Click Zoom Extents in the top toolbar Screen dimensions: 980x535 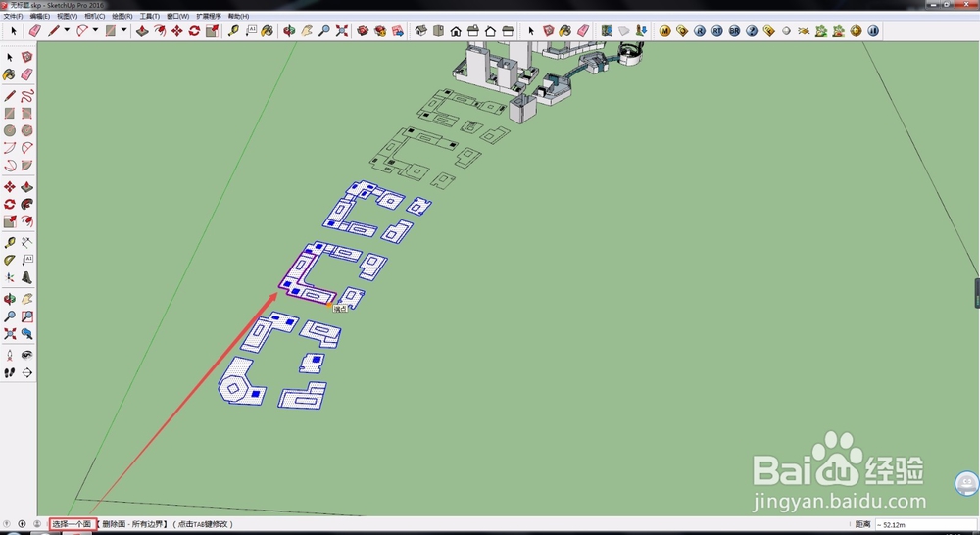[x=342, y=30]
